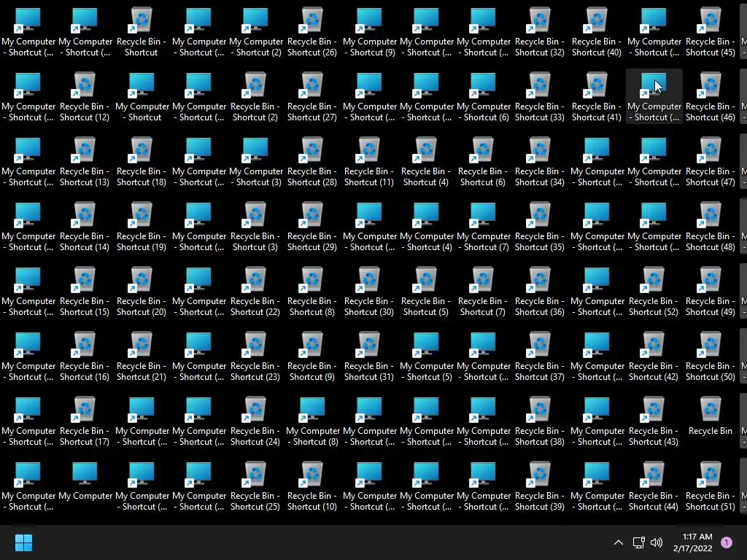Click Recycle Bin - Shortcut (13)
747x560 pixels.
pos(85,161)
